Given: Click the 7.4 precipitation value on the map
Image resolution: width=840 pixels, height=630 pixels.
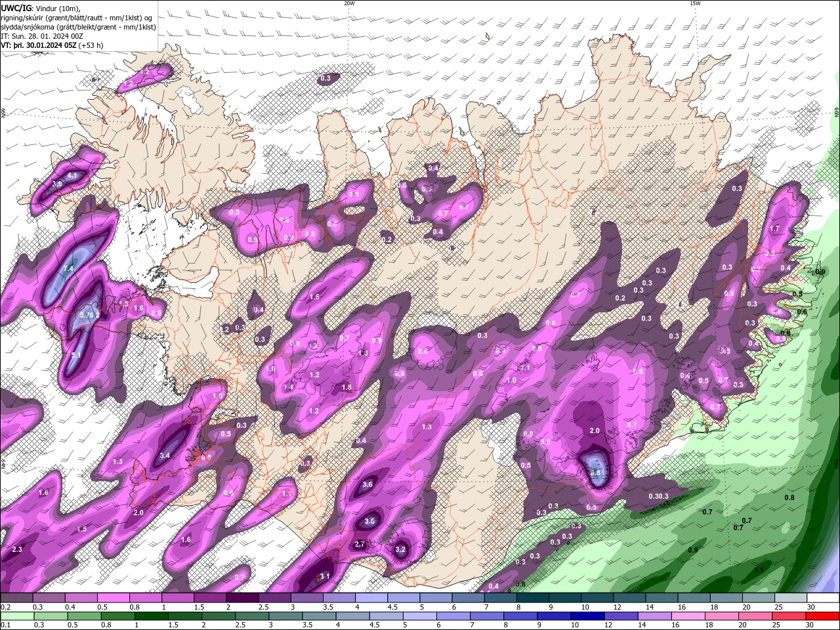Looking at the screenshot, I should click(68, 269).
